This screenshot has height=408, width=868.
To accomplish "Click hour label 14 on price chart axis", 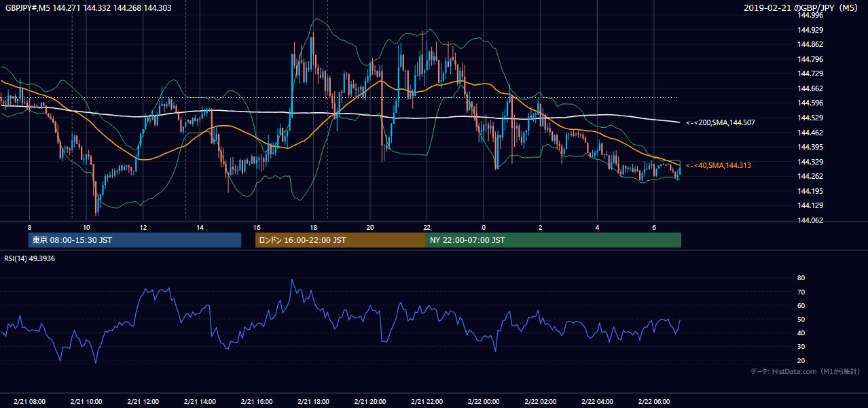I will (x=200, y=227).
